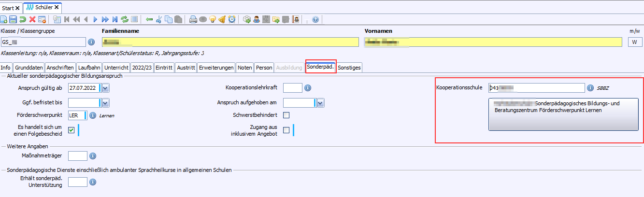This screenshot has width=644, height=197.
Task: Open Anspruch aufgehoben am date dropdown
Action: tap(320, 102)
